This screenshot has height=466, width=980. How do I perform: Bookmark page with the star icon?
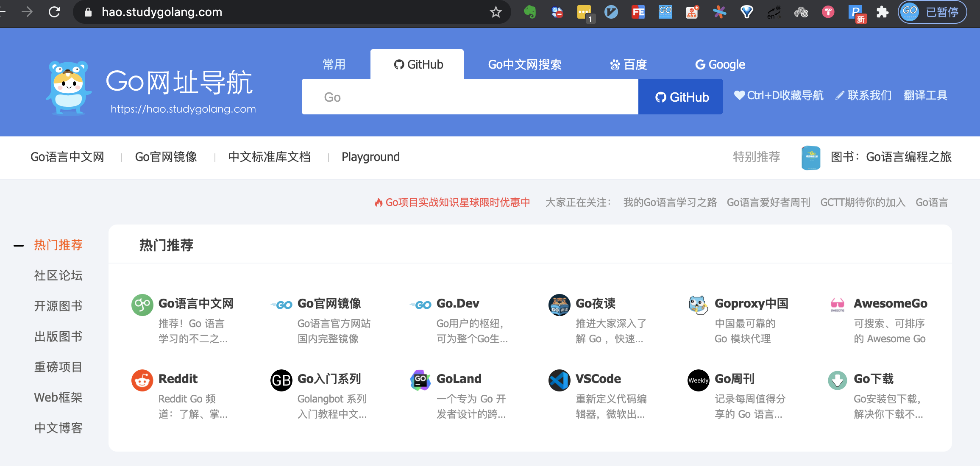tap(496, 12)
